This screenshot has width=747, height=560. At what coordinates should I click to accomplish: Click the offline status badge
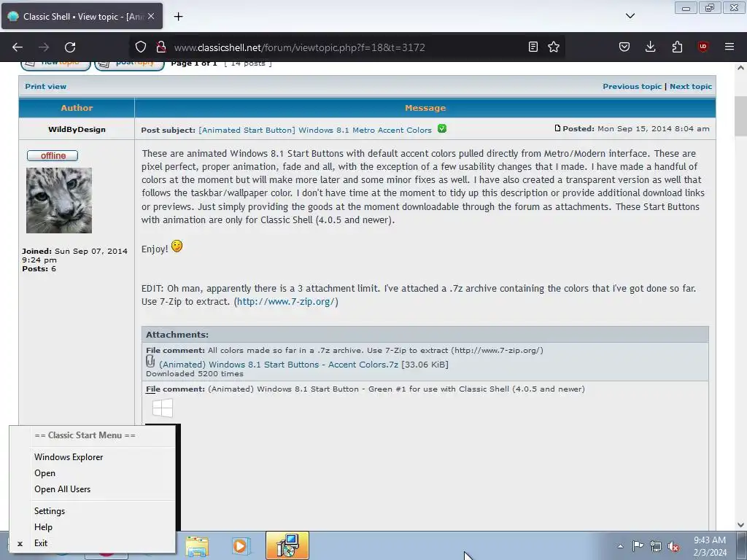(x=53, y=156)
